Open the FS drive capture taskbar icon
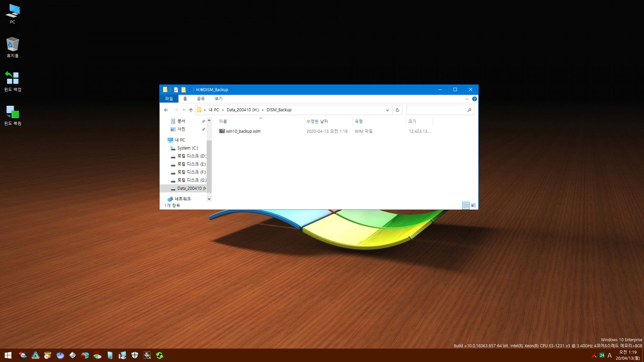Image resolution: width=644 pixels, height=362 pixels. [x=97, y=355]
